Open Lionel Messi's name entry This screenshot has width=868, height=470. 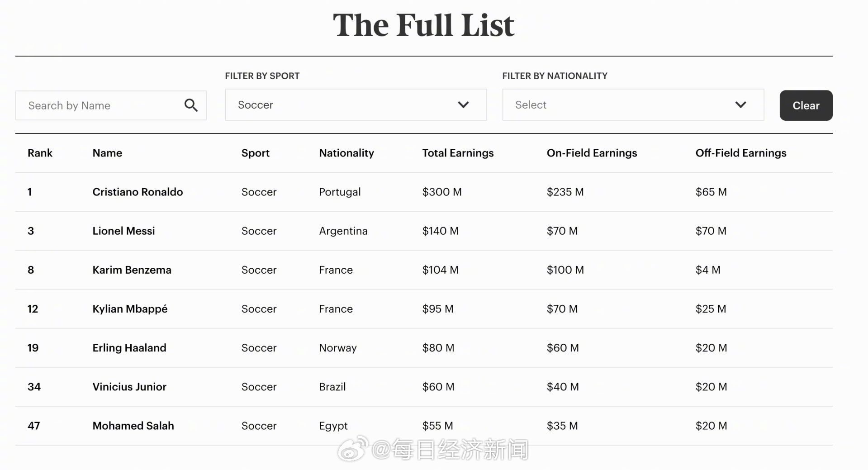click(x=123, y=231)
